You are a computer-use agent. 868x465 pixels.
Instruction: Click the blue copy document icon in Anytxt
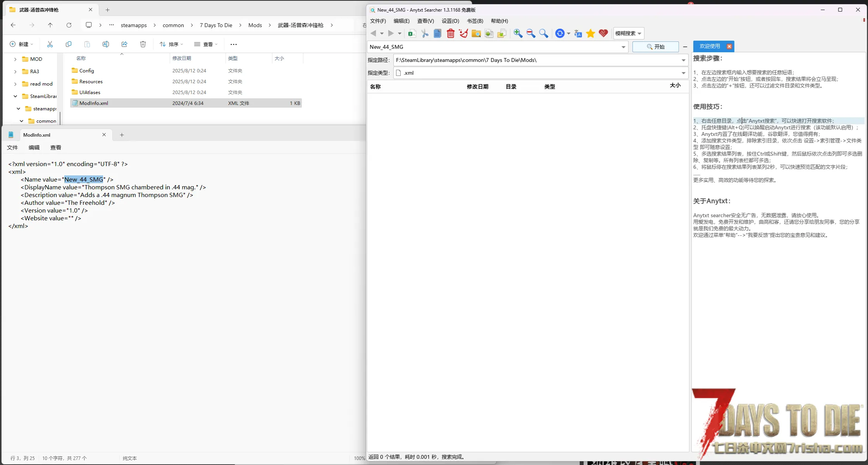tap(437, 33)
